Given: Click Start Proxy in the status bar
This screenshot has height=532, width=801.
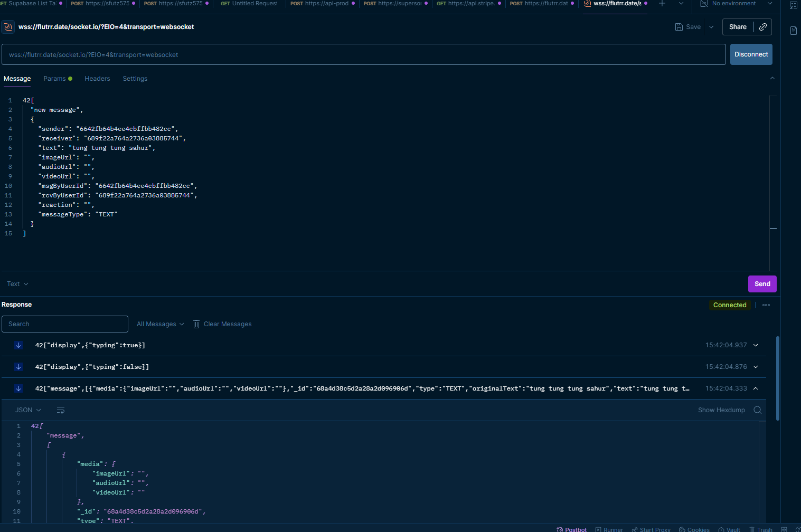Looking at the screenshot, I should 651,529.
